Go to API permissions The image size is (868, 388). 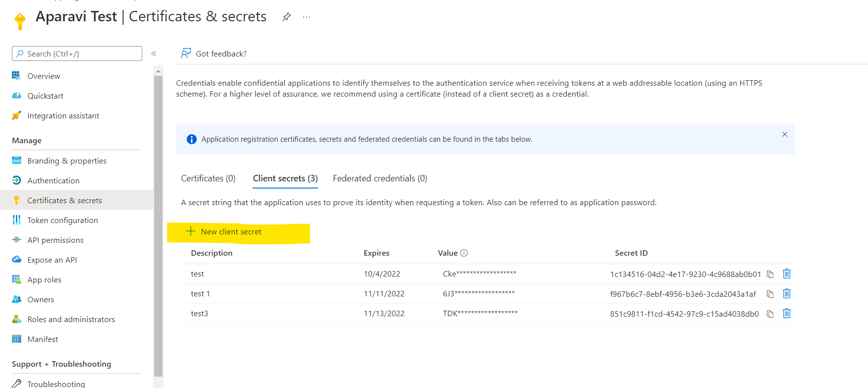click(55, 240)
